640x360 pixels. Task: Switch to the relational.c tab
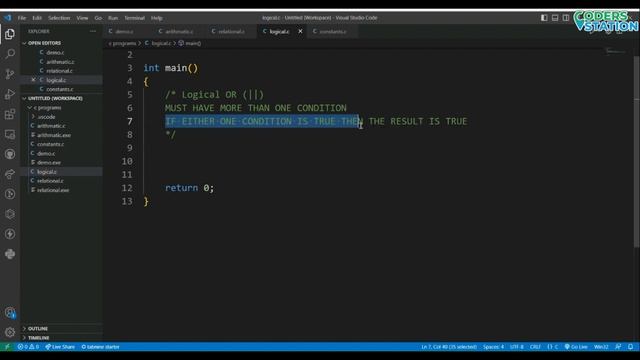point(231,31)
